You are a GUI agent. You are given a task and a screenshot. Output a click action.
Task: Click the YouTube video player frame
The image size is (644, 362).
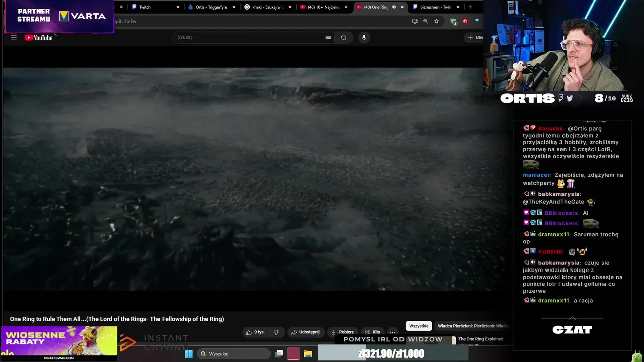[243, 178]
